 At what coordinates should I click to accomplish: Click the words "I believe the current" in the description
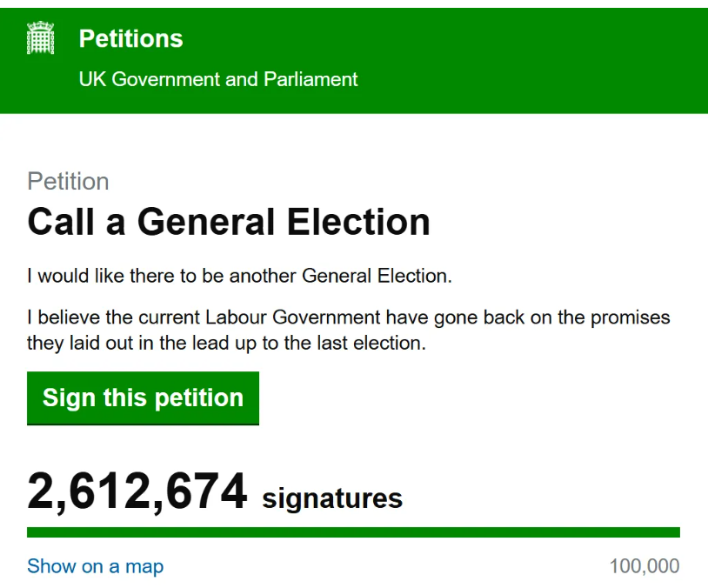(x=113, y=317)
